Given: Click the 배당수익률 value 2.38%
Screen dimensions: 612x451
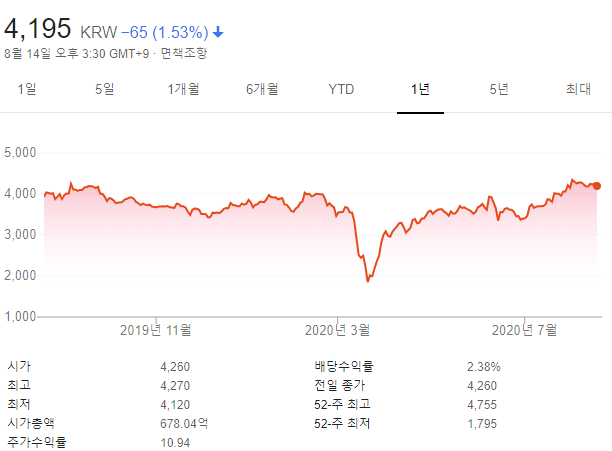Looking at the screenshot, I should [x=484, y=367].
